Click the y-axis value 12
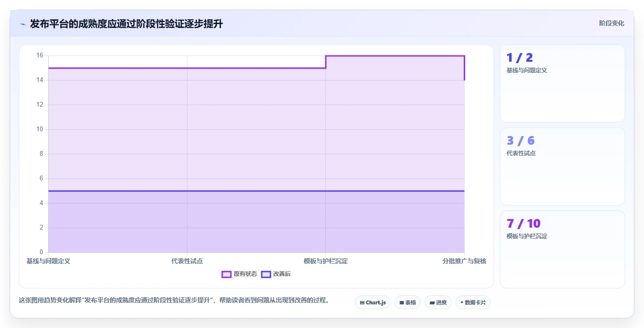The width and height of the screenshot is (644, 328). click(40, 105)
